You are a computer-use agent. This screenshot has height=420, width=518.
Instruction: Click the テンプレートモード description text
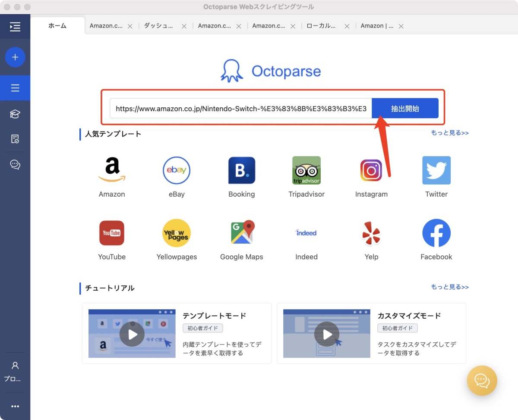[x=222, y=349]
